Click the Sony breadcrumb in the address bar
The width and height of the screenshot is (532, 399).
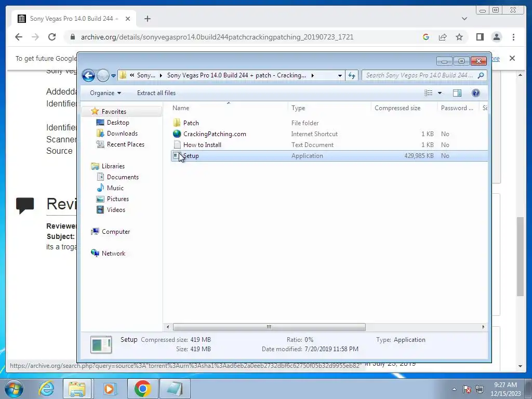pyautogui.click(x=146, y=75)
